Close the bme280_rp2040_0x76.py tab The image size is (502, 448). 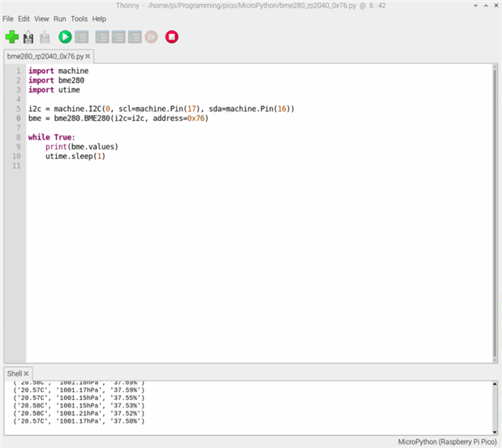pyautogui.click(x=89, y=57)
